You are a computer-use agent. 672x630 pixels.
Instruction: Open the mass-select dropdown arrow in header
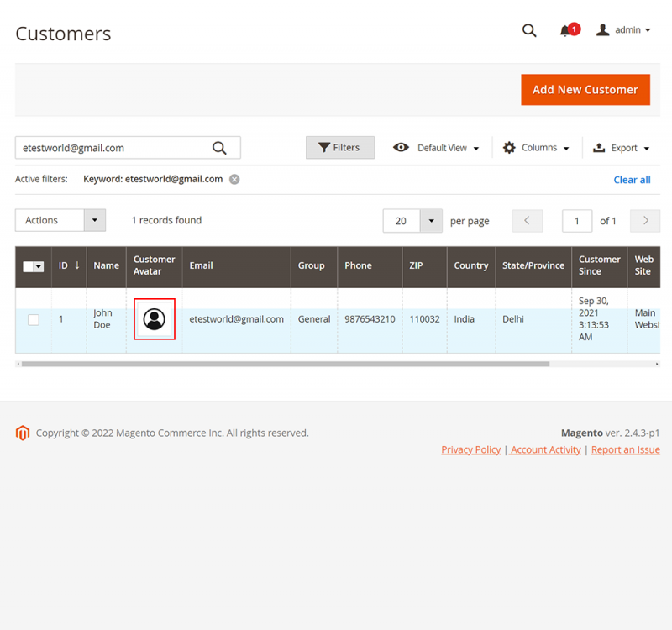click(39, 266)
